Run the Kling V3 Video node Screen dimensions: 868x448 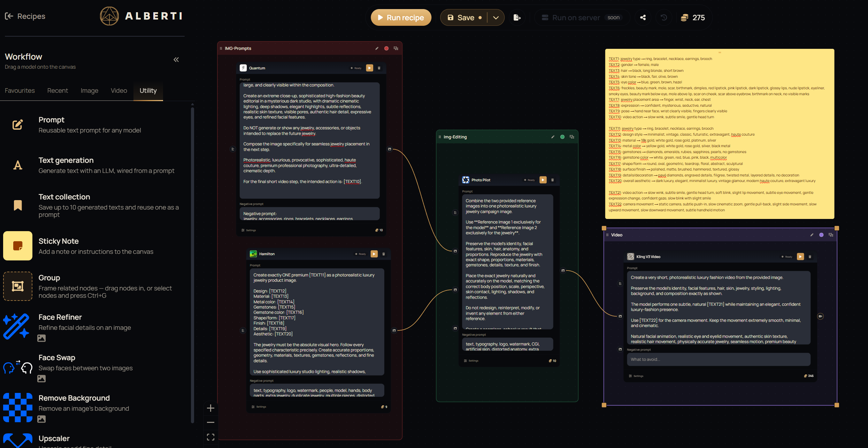click(x=800, y=257)
